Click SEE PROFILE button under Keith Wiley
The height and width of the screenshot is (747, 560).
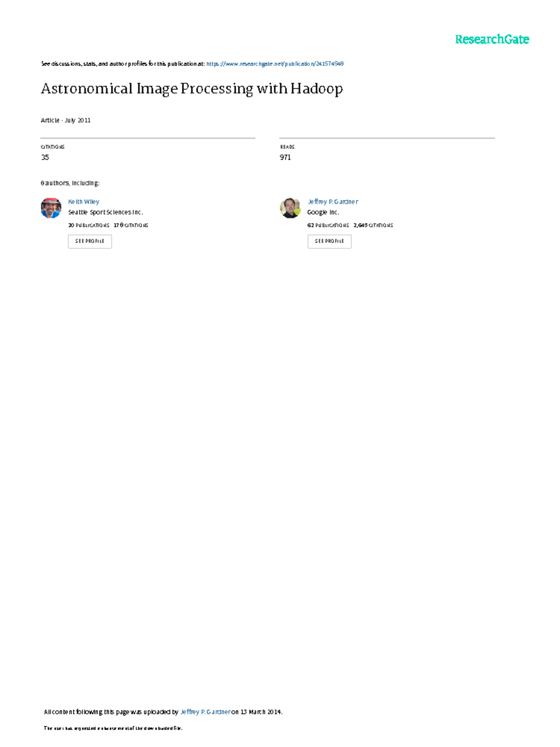tap(90, 241)
